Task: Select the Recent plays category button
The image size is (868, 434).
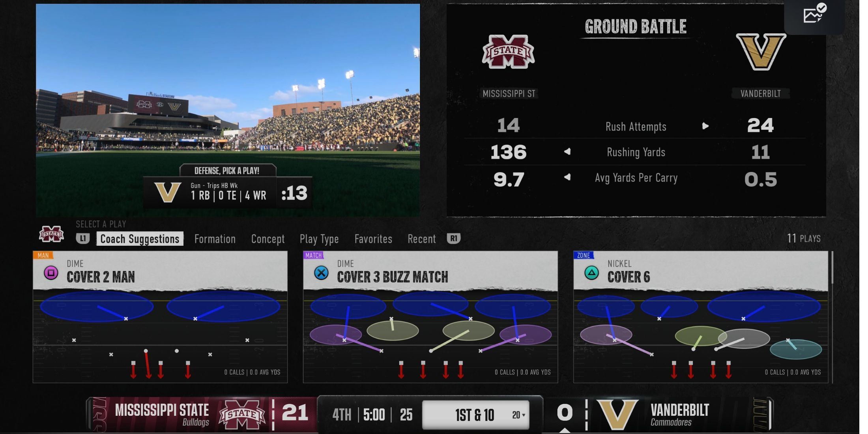Action: click(x=422, y=239)
